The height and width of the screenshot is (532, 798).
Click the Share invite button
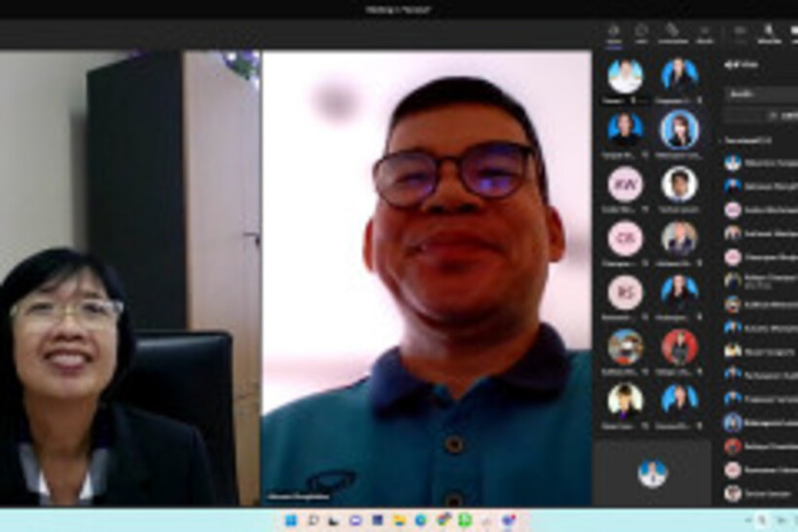click(x=762, y=115)
